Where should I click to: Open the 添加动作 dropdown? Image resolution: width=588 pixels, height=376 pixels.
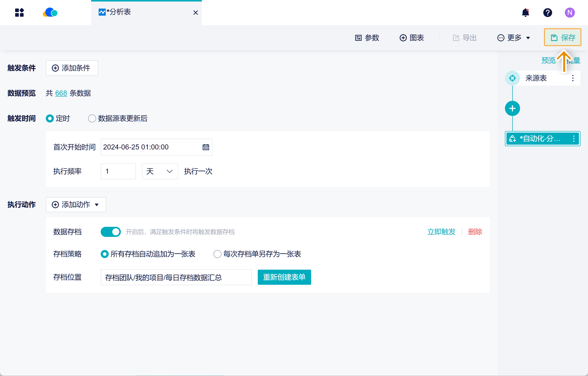76,205
